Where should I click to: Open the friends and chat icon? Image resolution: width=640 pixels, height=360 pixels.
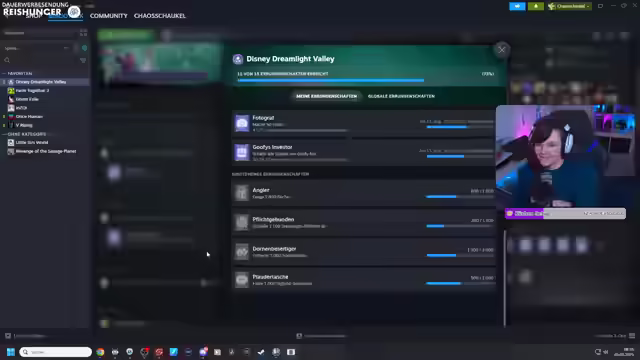coord(632,336)
